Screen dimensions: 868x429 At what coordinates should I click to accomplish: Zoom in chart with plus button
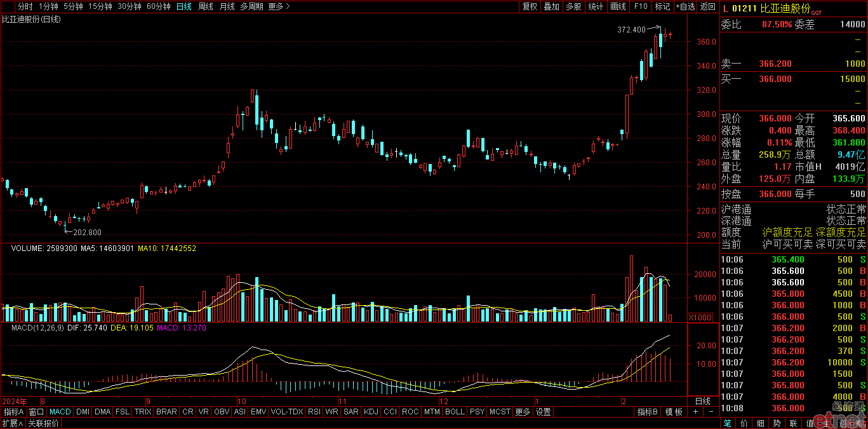(x=695, y=412)
